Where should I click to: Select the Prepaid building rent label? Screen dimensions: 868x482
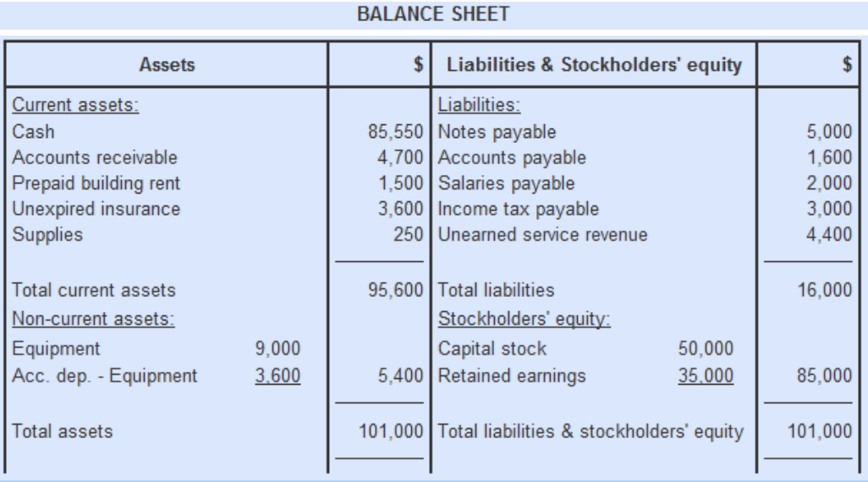click(96, 183)
